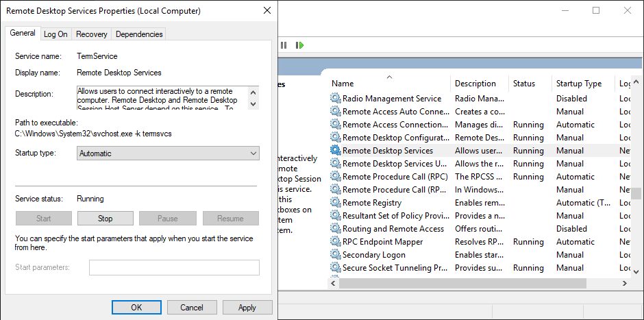The image size is (644, 320).
Task: Select 'Secondary Logon' service name
Action: coord(374,255)
